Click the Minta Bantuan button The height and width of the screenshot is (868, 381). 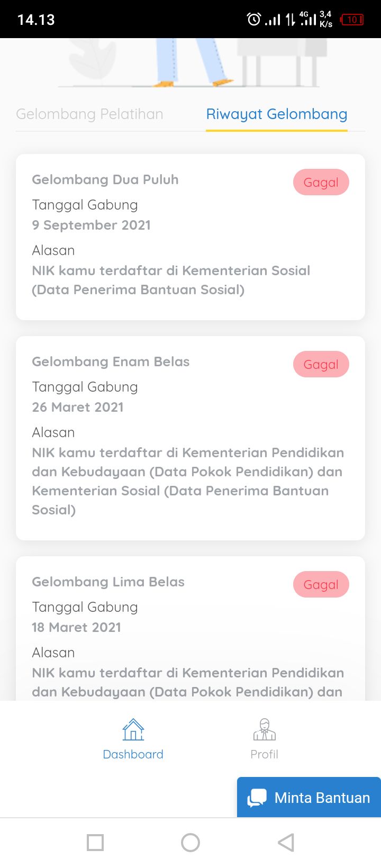[309, 797]
